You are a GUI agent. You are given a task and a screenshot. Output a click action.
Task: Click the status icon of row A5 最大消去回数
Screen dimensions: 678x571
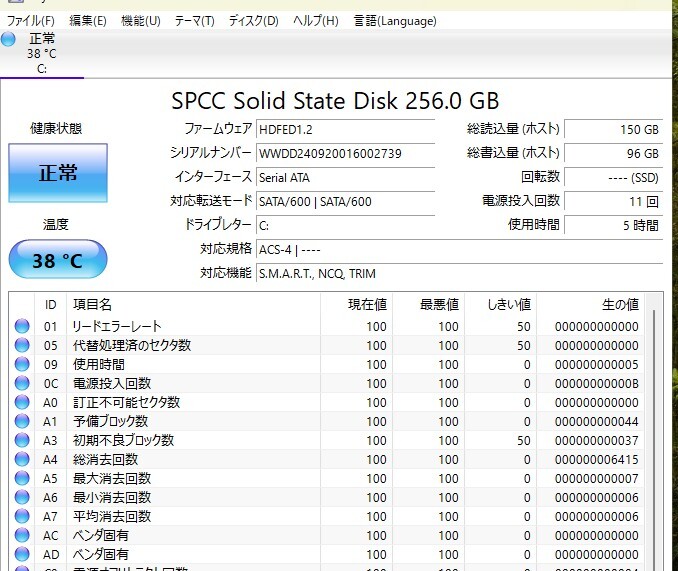(x=22, y=478)
